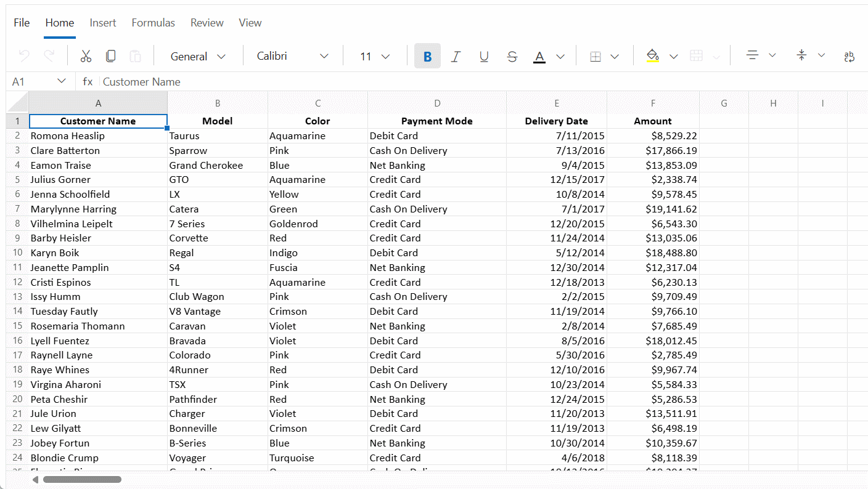Enable strikethrough formatting
Screen dimensions: 868x489
[512, 56]
